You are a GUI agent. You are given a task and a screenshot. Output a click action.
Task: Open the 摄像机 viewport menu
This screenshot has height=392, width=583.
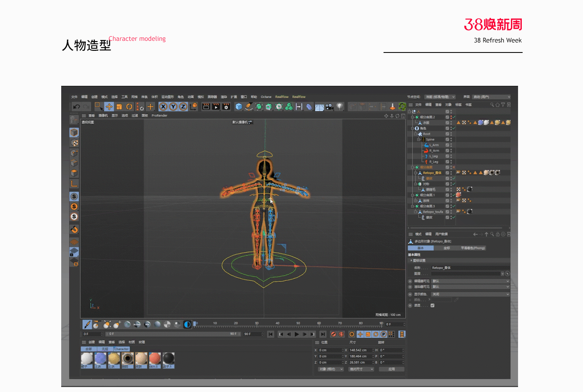point(103,115)
